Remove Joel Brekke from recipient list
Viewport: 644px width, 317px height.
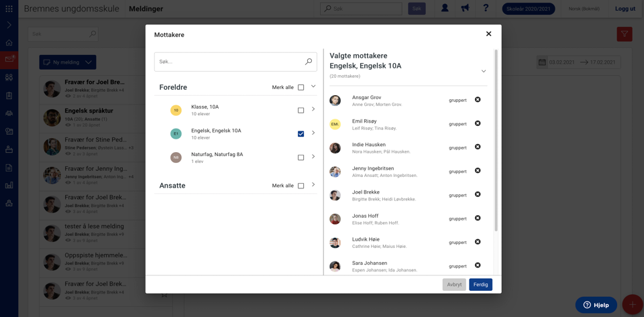pyautogui.click(x=478, y=194)
